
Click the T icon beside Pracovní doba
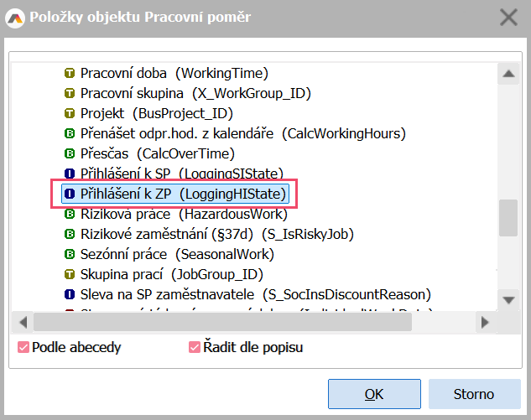pyautogui.click(x=70, y=73)
